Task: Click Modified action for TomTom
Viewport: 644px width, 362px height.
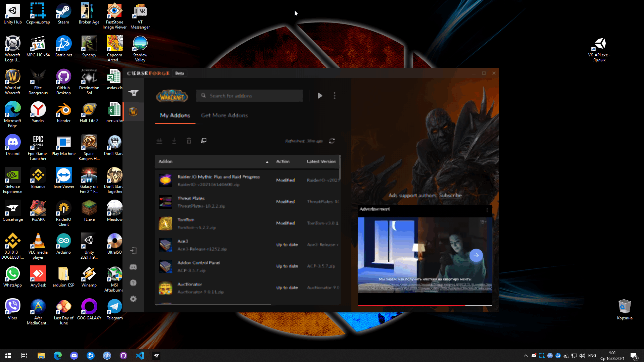Action: 285,223
